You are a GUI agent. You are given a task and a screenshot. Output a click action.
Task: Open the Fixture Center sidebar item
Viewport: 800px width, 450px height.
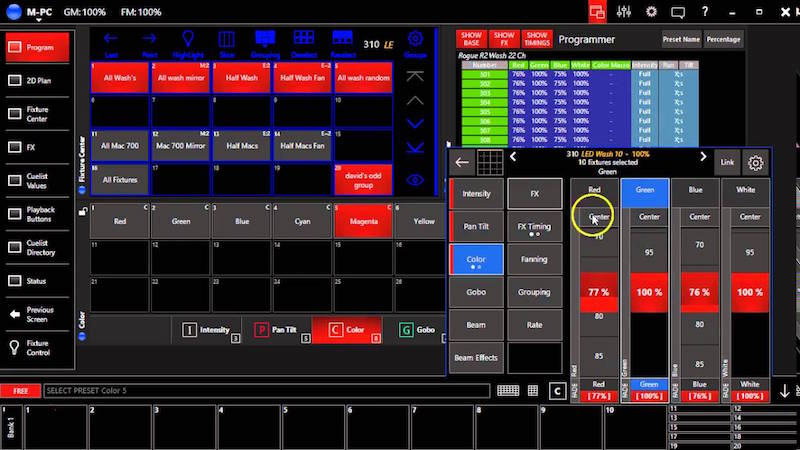40,114
